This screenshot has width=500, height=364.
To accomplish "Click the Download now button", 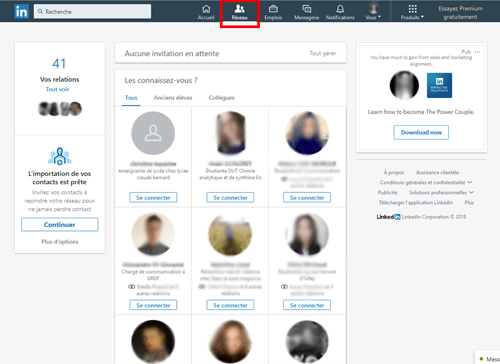I will click(421, 132).
